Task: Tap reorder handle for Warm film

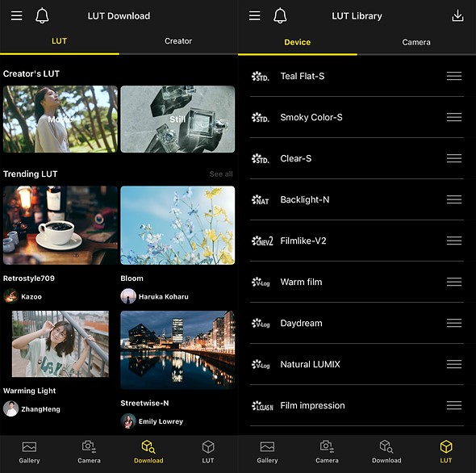Action: (454, 282)
